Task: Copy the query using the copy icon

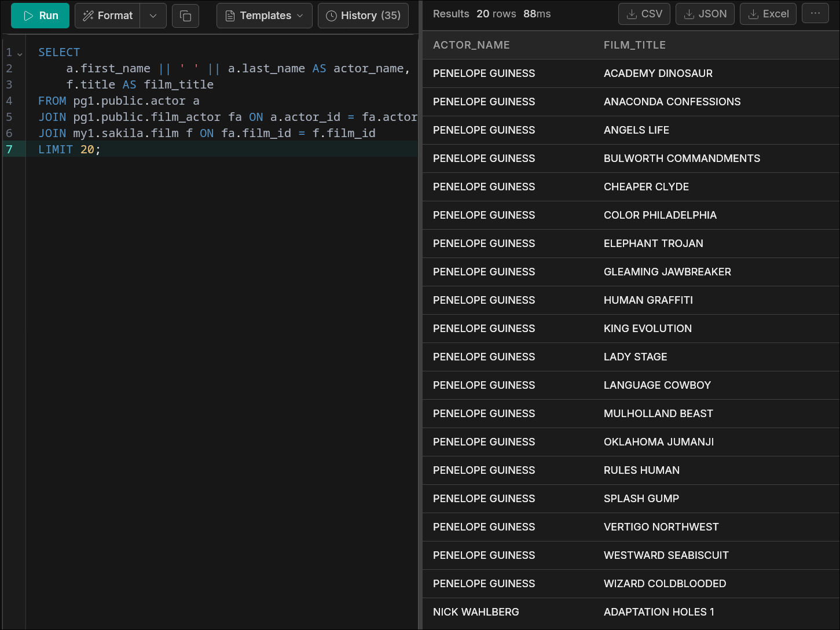Action: [185, 16]
